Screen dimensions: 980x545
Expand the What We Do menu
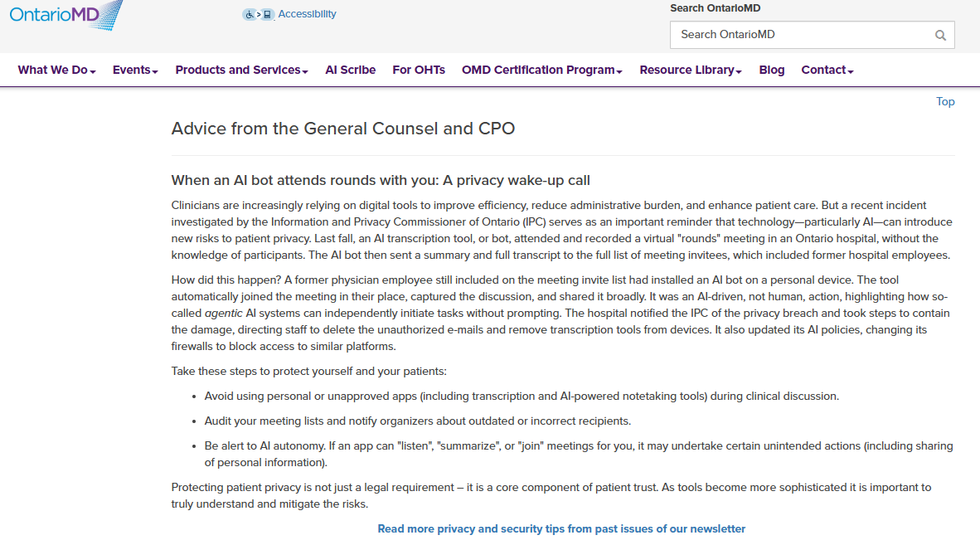(56, 71)
